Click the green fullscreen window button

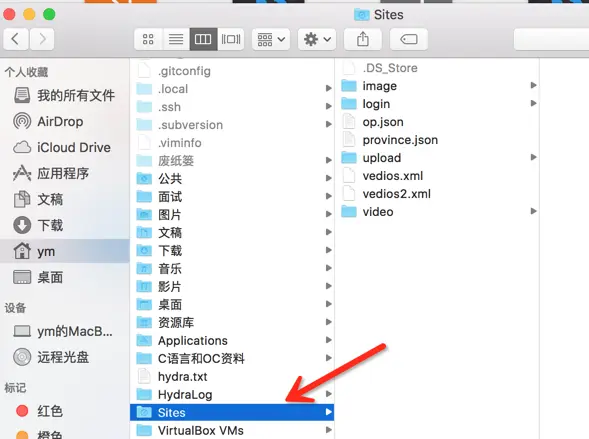[49, 15]
